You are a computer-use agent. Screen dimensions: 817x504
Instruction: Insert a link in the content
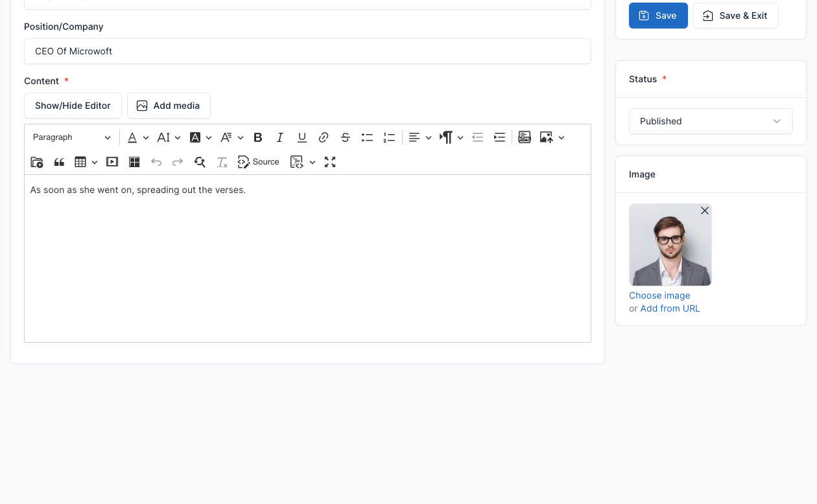(x=324, y=137)
